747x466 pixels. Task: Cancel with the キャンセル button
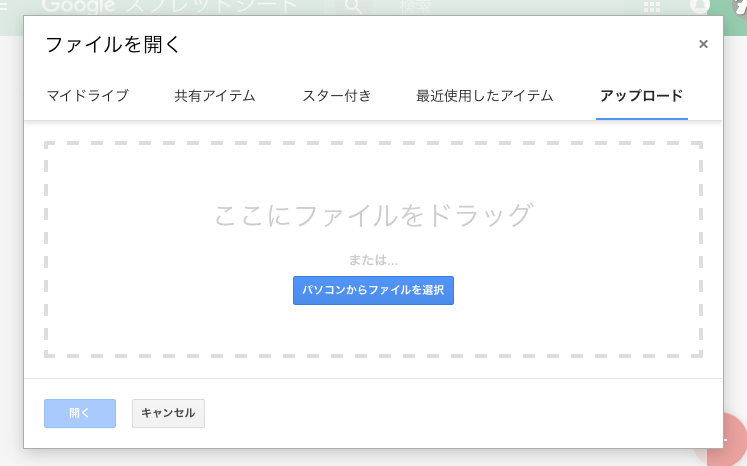[168, 413]
